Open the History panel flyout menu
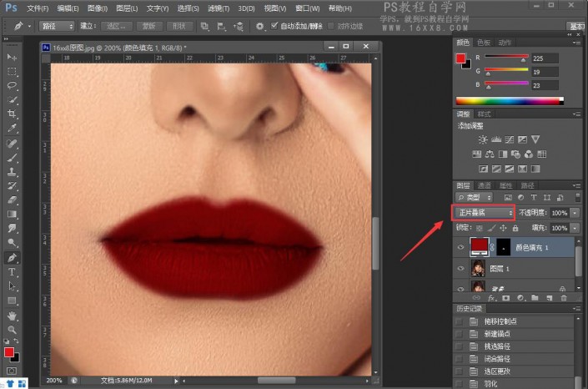The width and height of the screenshot is (588, 389). (576, 308)
